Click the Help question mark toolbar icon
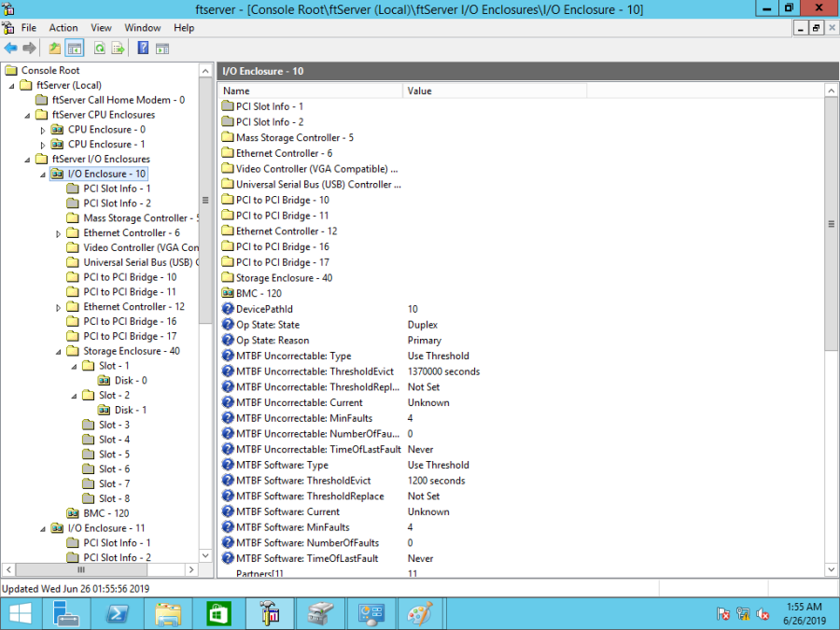The image size is (840, 630). tap(143, 48)
